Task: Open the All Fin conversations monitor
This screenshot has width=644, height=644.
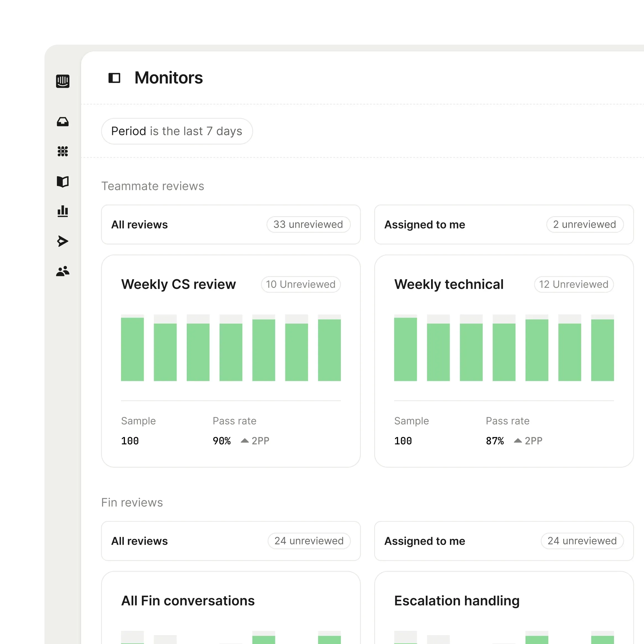Action: pyautogui.click(x=188, y=601)
